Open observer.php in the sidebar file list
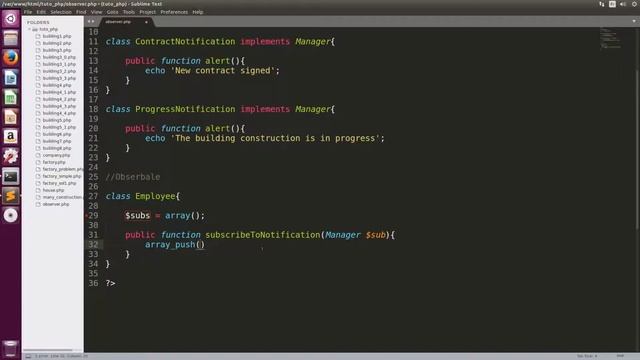 (56, 204)
